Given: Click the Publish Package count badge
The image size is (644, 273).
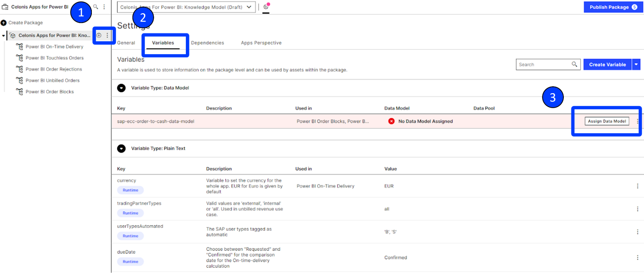Looking at the screenshot, I should 634,7.
